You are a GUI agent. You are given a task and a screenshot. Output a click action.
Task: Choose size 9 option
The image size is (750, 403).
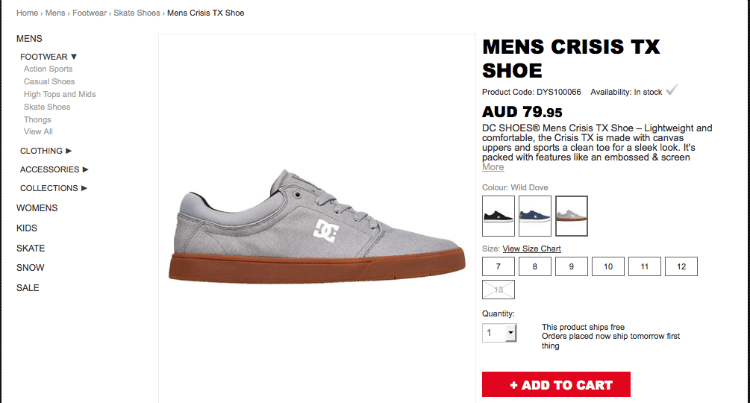[x=571, y=267]
